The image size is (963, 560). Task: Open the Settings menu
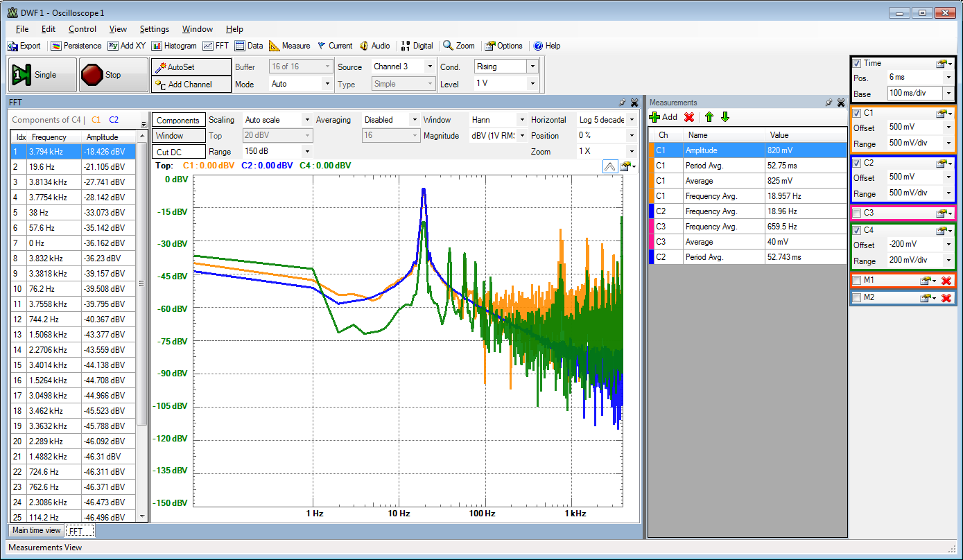(154, 29)
